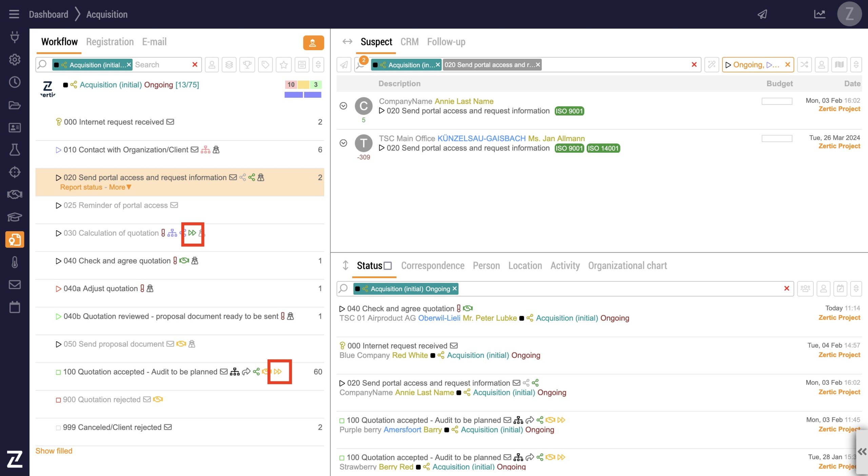Click the orange person button in Workflow panel

pyautogui.click(x=313, y=43)
